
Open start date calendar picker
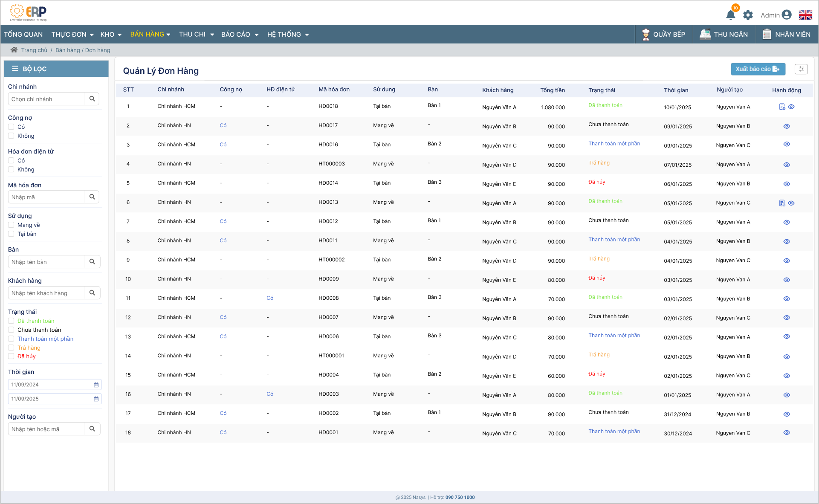(x=96, y=385)
